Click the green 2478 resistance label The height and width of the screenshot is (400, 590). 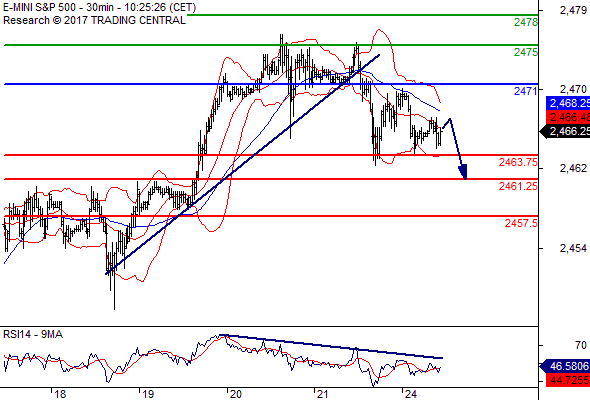tap(526, 22)
